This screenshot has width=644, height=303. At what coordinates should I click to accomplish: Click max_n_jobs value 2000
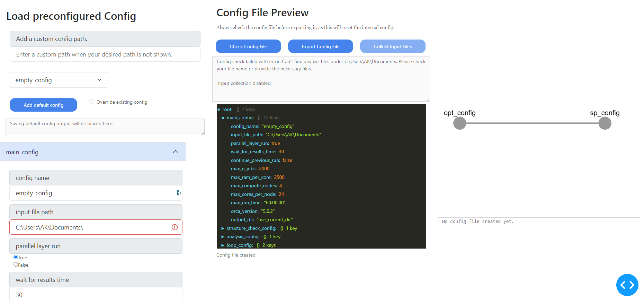pyautogui.click(x=264, y=169)
